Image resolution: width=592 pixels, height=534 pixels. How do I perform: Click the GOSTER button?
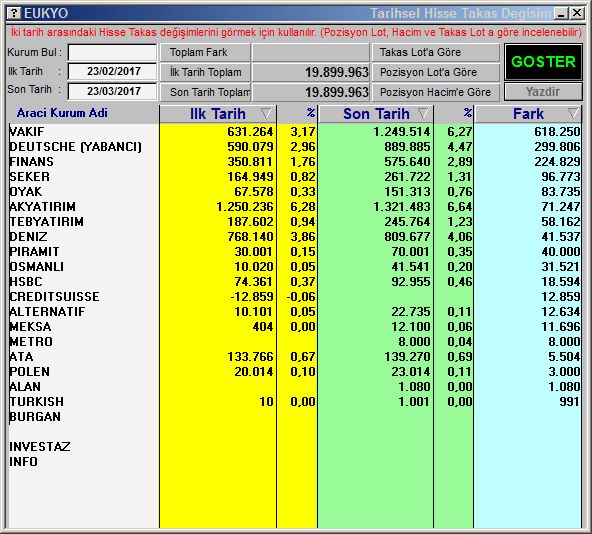click(x=543, y=62)
